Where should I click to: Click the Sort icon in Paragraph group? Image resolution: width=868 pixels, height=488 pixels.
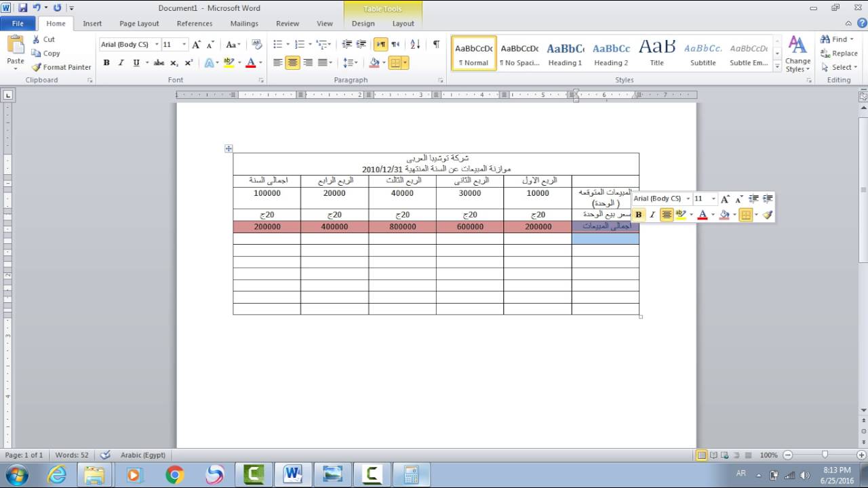[x=415, y=45]
